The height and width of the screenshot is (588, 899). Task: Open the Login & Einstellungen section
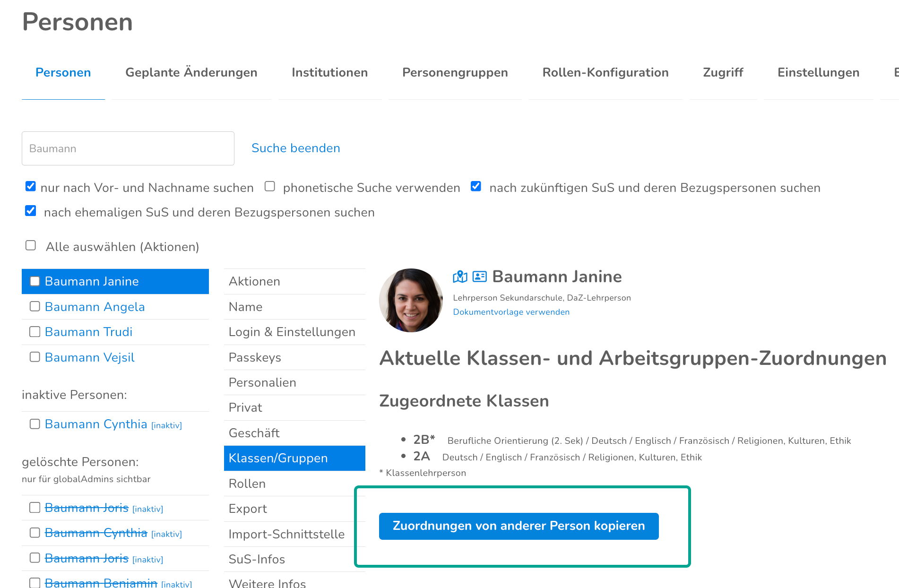coord(294,332)
